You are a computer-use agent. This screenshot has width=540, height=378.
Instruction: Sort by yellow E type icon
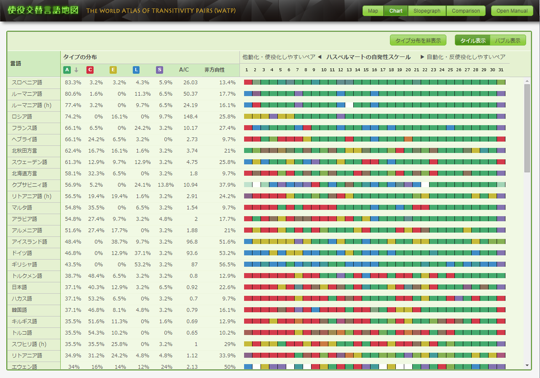(x=113, y=70)
